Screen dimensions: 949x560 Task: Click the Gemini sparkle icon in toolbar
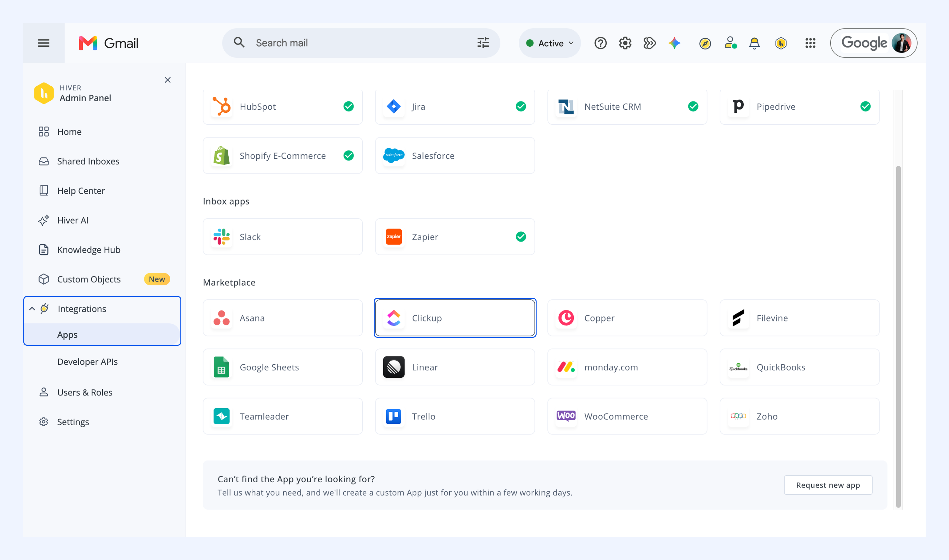click(x=675, y=43)
